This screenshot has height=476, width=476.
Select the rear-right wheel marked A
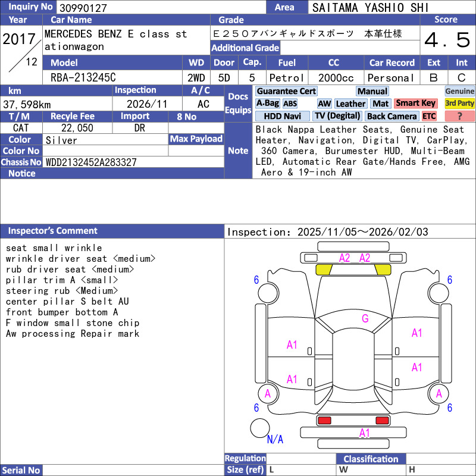point(439,393)
